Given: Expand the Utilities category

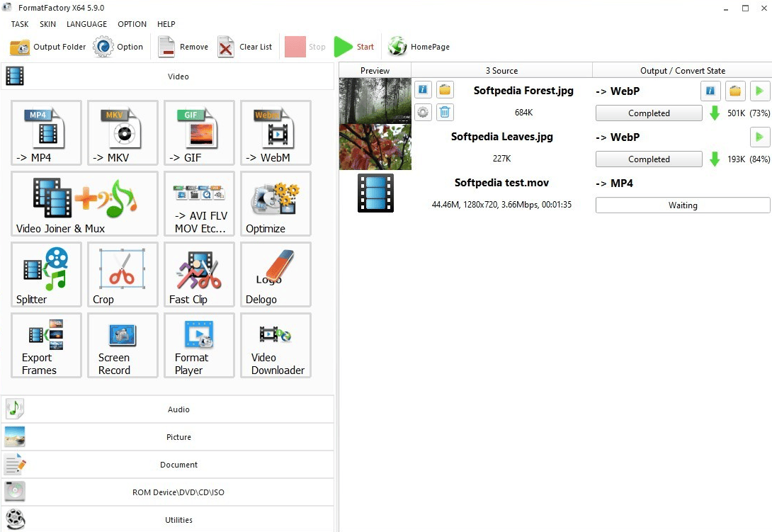Looking at the screenshot, I should tap(167, 519).
